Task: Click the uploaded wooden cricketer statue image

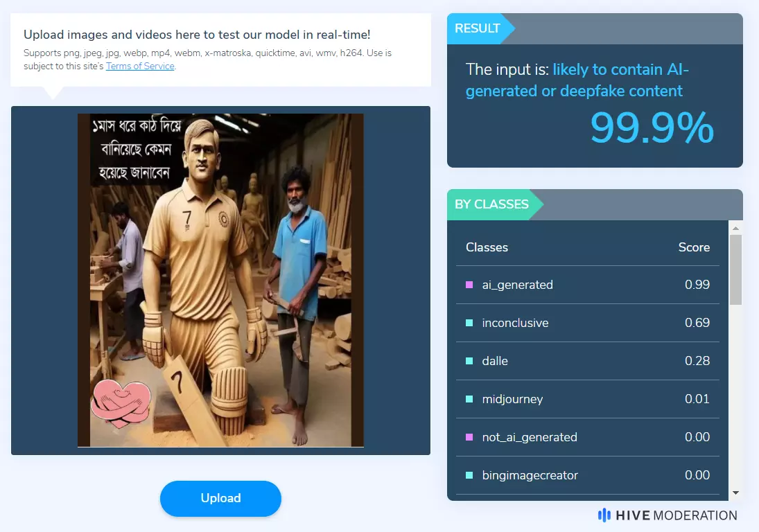Action: coord(220,281)
